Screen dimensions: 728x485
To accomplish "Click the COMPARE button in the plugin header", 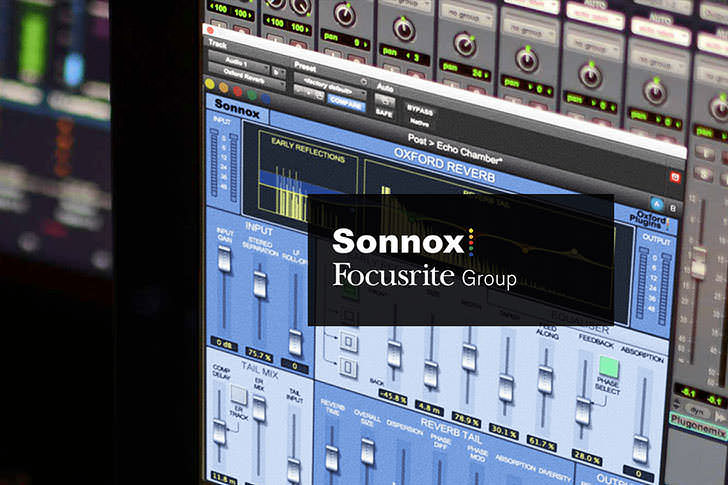I will 344,103.
